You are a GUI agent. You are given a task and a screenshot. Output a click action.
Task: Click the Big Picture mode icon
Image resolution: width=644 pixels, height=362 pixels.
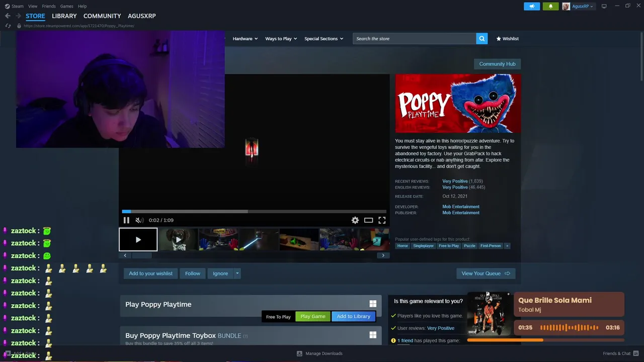pos(604,6)
